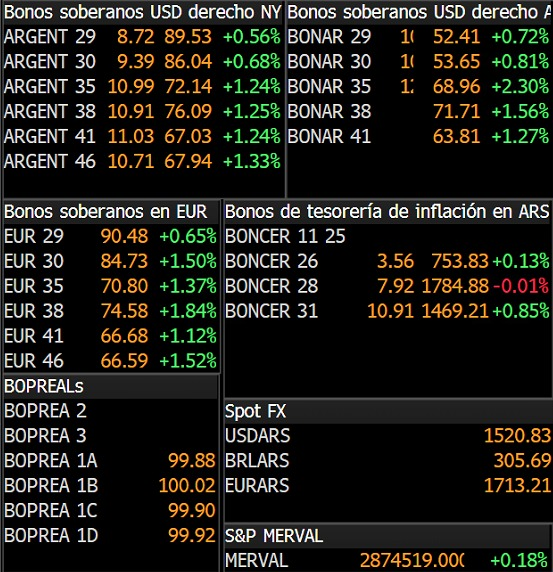Select the ARGENT 41 row label
The image size is (553, 572).
[50, 136]
